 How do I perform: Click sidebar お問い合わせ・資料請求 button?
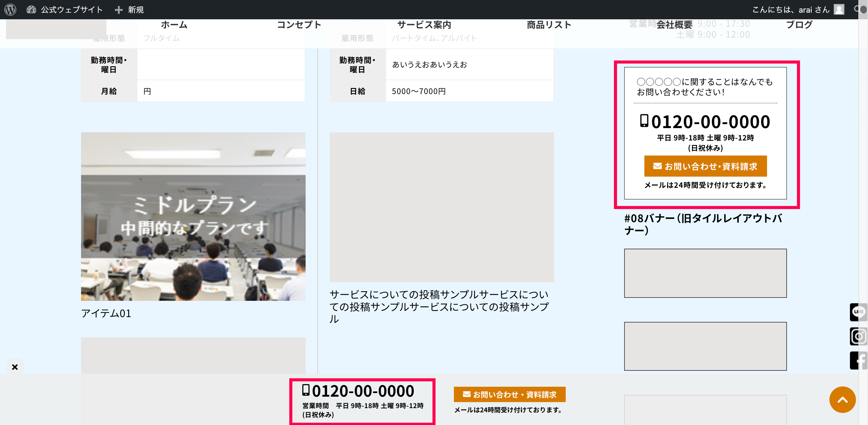pyautogui.click(x=705, y=166)
